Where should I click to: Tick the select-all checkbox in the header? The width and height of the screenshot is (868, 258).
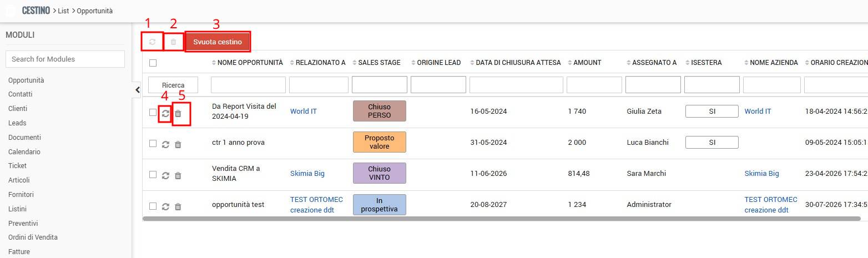153,63
